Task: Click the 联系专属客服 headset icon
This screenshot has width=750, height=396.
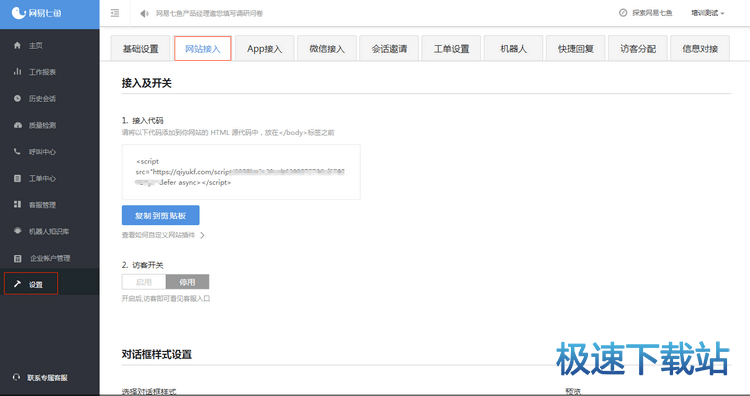Action: (17, 377)
